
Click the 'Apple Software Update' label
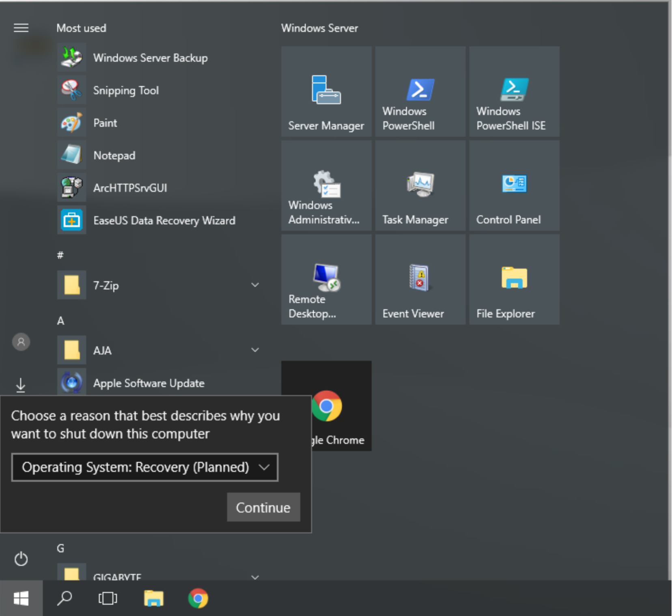click(149, 383)
